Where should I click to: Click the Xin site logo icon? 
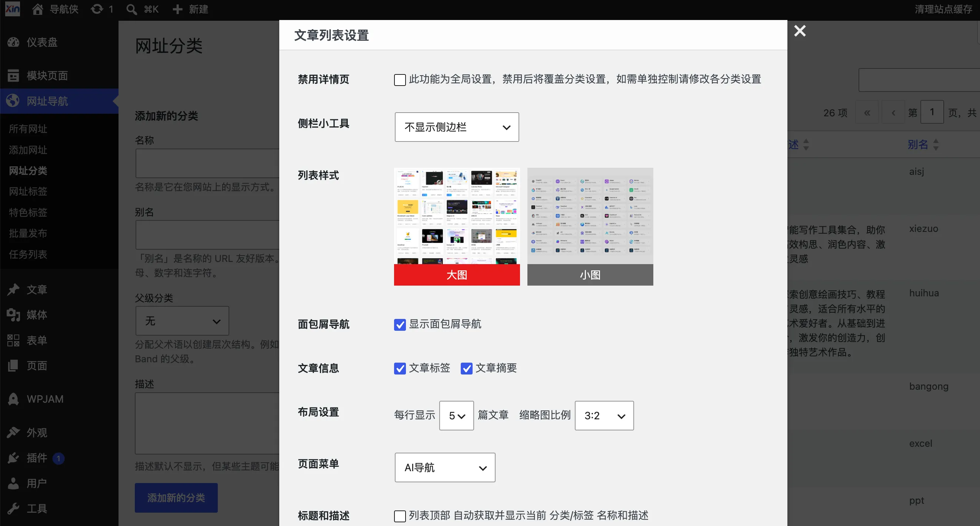(13, 9)
